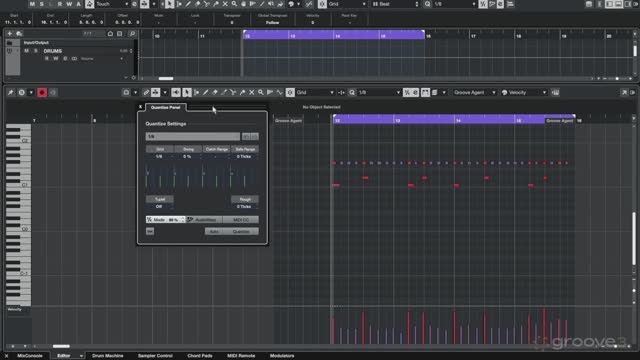
Task: Open the Beat grid type dropdown
Action: 395,4
